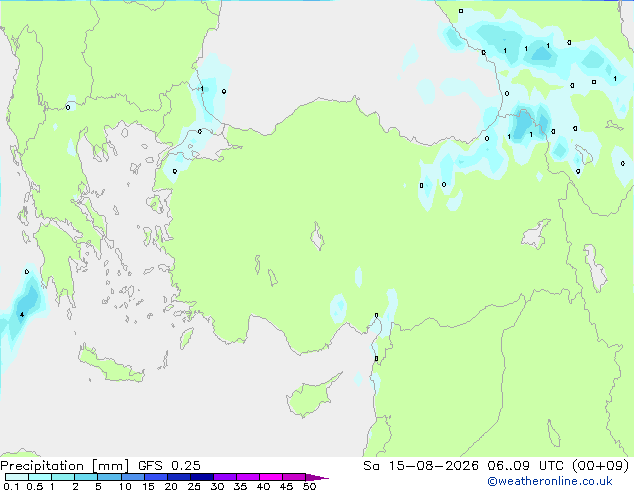
Task: Select the 2–5 mm legend color swatch
Action: pos(86,477)
